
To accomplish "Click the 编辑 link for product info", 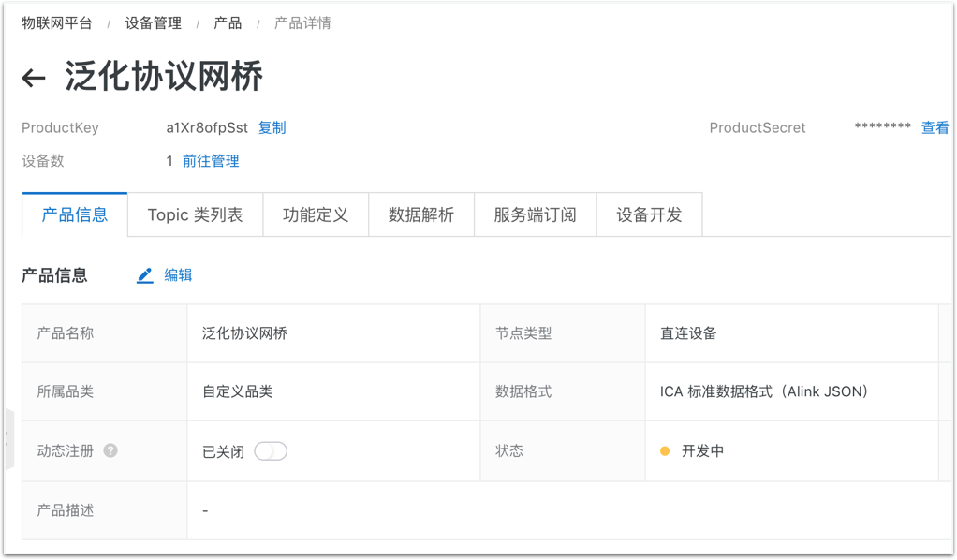I will click(178, 275).
